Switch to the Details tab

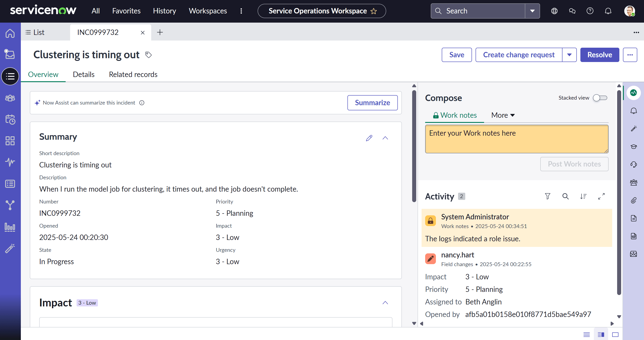click(x=84, y=75)
